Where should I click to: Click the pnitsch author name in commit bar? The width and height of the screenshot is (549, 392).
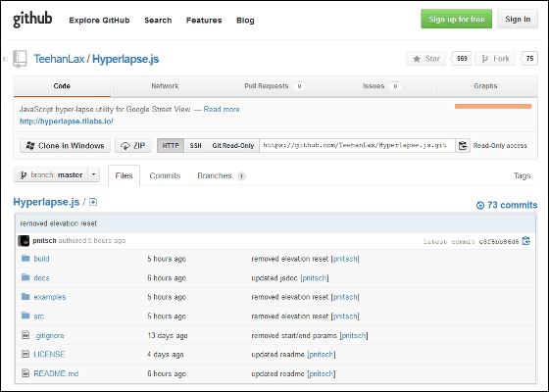[x=44, y=241]
